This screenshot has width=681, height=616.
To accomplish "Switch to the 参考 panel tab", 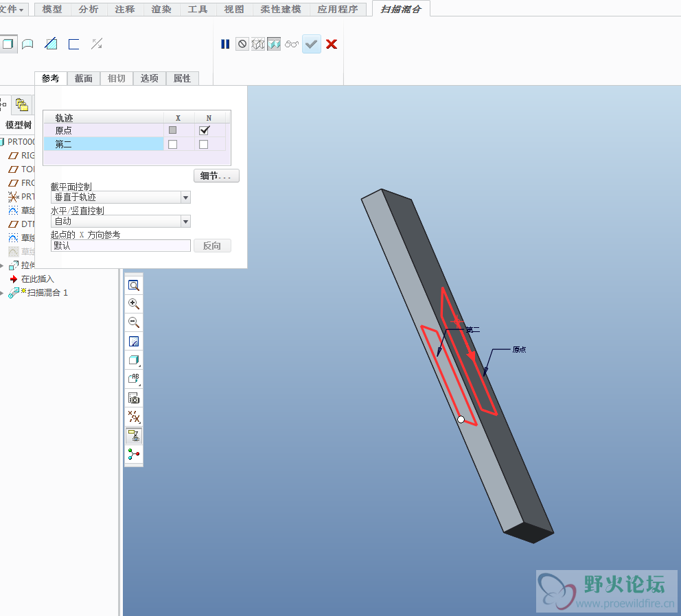I will coord(50,78).
